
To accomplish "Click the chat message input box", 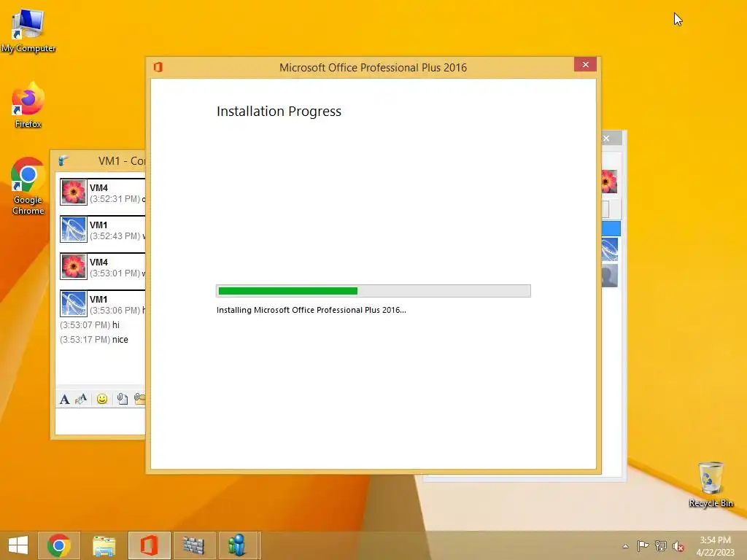I will [101, 421].
